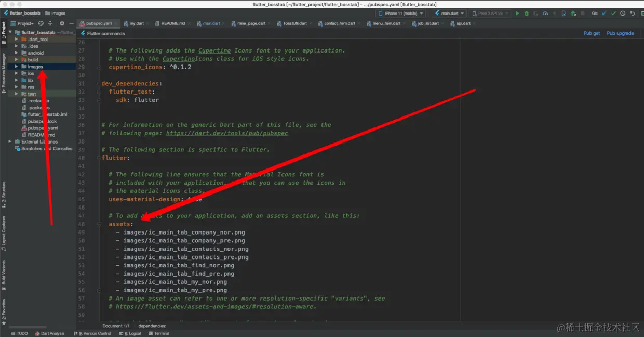Switch to the ToastUtil.dart editor tab
The height and width of the screenshot is (337, 644).
pyautogui.click(x=294, y=23)
